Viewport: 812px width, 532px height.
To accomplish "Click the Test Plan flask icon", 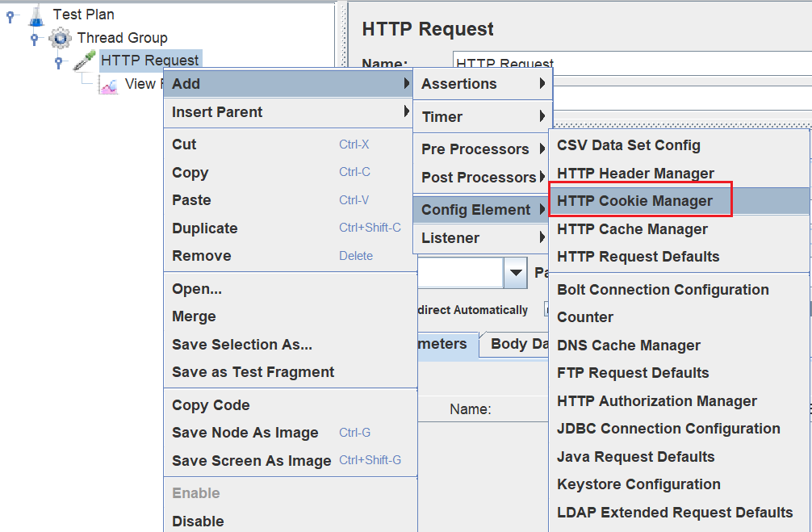I will [37, 15].
